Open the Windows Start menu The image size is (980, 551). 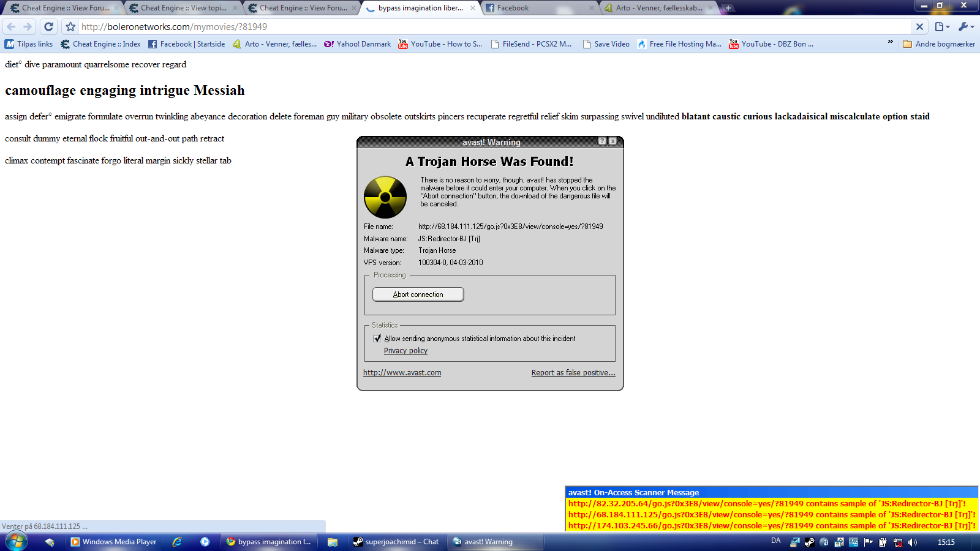(x=16, y=542)
